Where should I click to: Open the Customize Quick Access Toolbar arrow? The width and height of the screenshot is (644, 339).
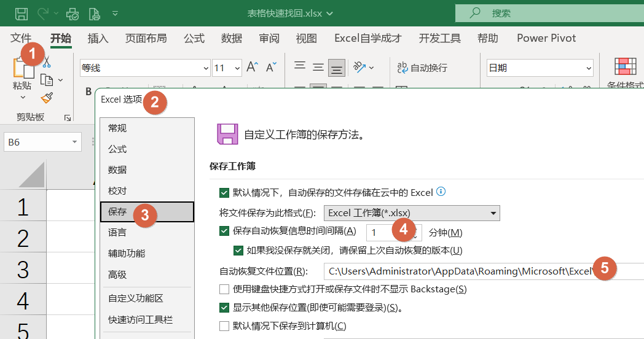115,14
